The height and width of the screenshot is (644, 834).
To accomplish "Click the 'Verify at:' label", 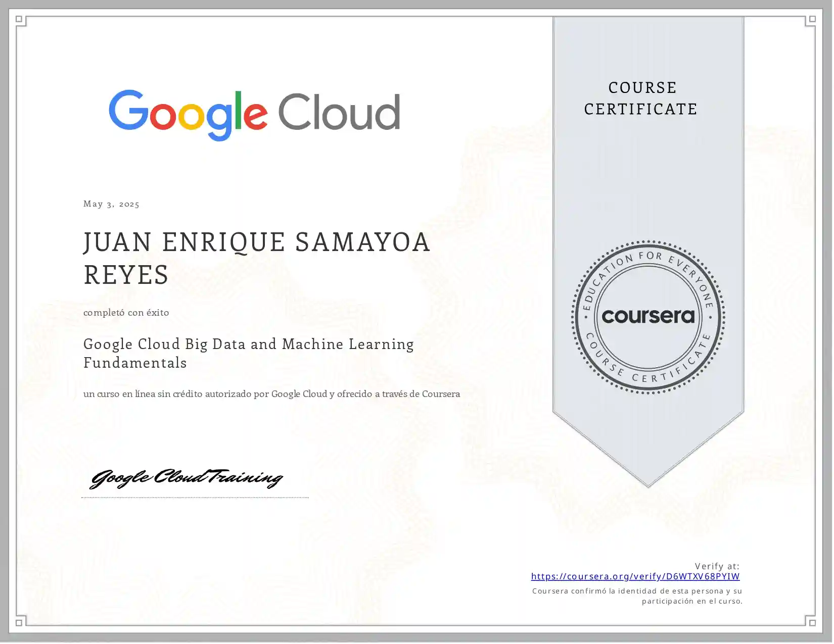I will coord(717,566).
